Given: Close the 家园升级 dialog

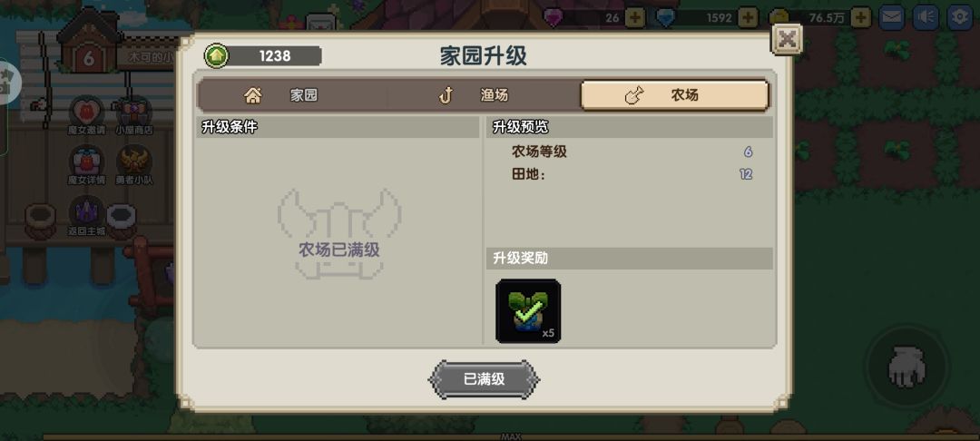Looking at the screenshot, I should [x=787, y=40].
